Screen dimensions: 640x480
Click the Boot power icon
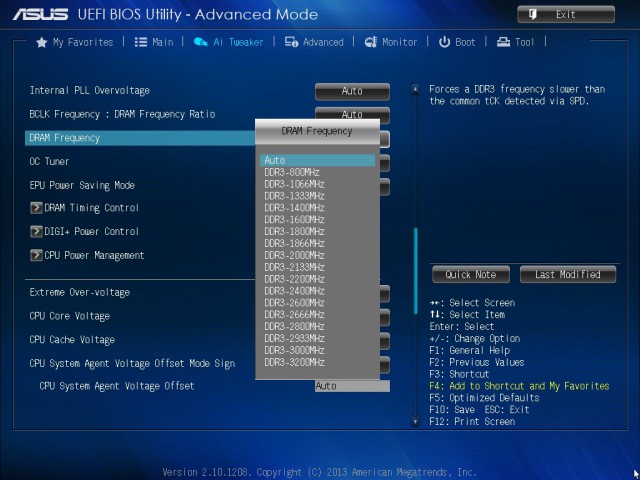click(x=444, y=42)
